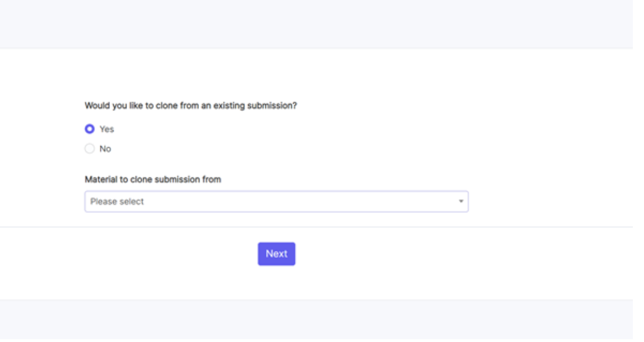Click the empty radio icon beside No
644x342 pixels.
89,149
